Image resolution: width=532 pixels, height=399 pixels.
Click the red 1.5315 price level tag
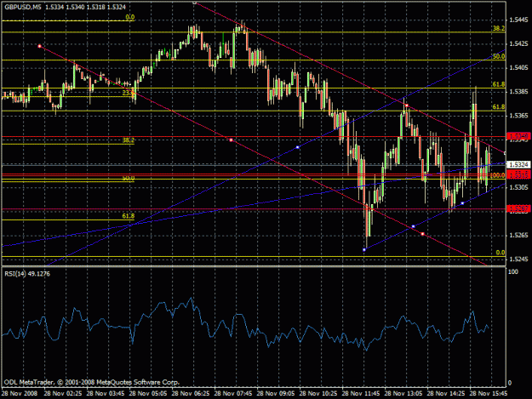coord(518,175)
